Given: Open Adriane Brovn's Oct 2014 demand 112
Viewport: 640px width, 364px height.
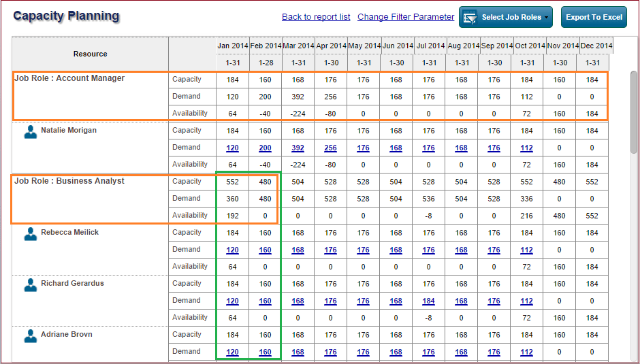Looking at the screenshot, I should 526,352.
